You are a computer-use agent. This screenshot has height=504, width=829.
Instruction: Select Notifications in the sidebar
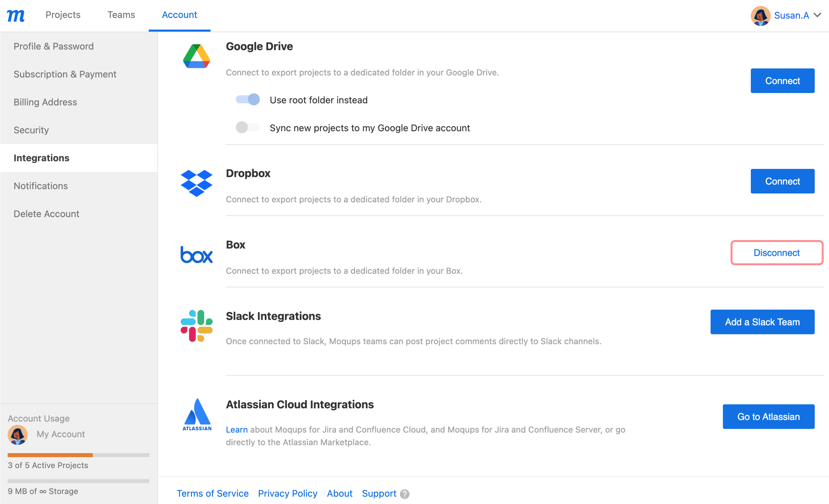pyautogui.click(x=41, y=186)
